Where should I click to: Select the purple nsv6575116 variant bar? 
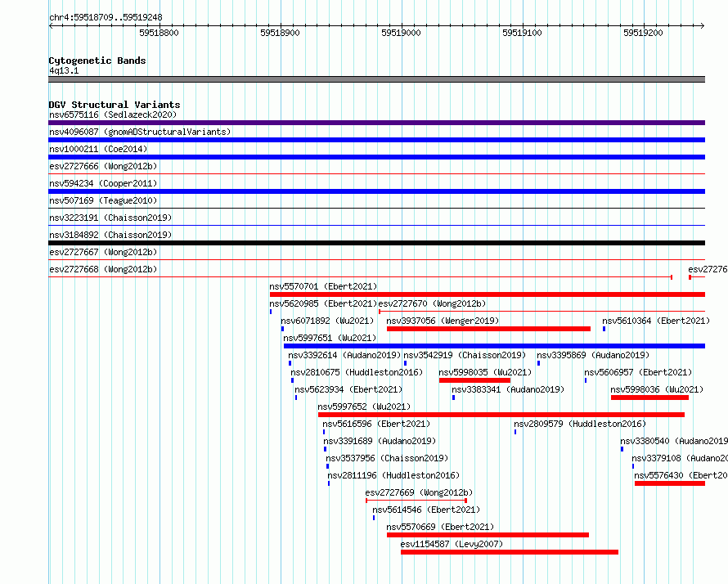pos(376,123)
